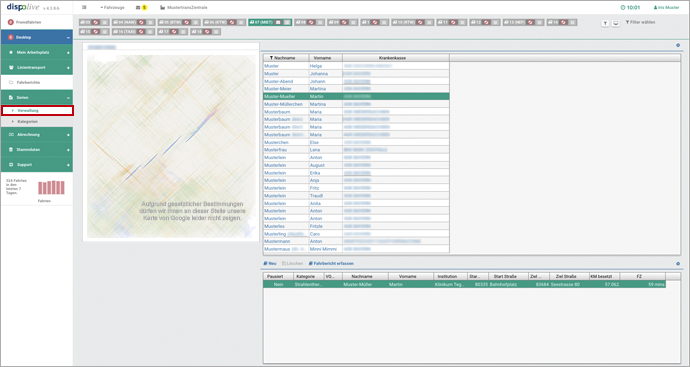Select patient row Muster-Mueller Martin
Viewport: 690px width, 367px height.
(x=356, y=96)
